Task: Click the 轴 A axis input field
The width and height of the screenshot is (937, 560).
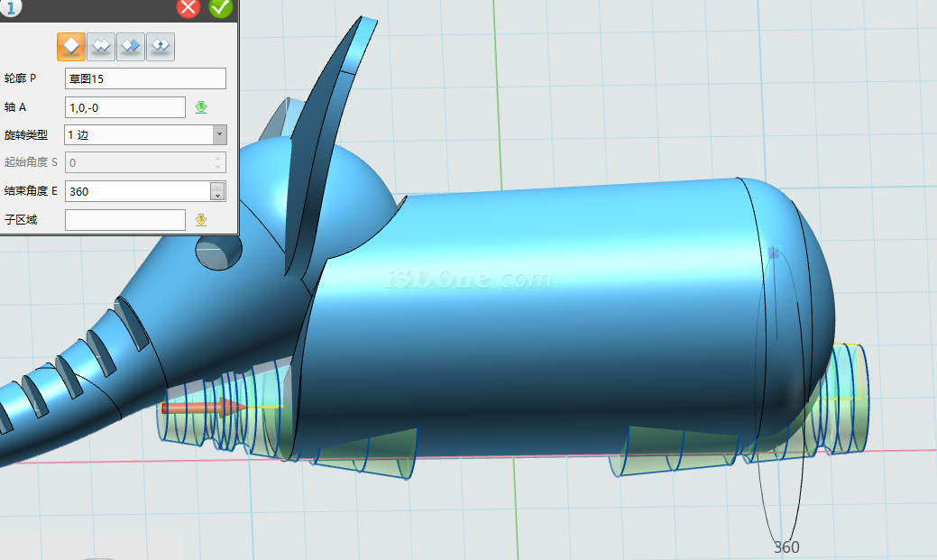Action: pos(124,107)
